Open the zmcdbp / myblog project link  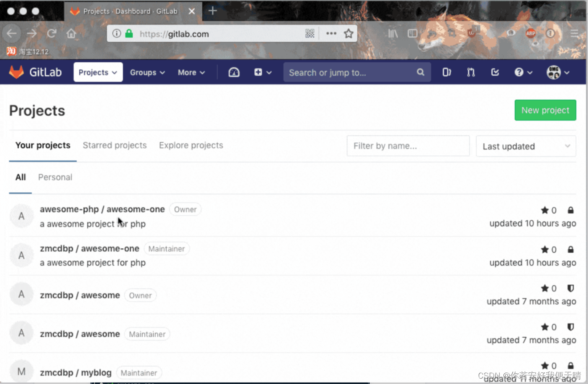tap(76, 372)
